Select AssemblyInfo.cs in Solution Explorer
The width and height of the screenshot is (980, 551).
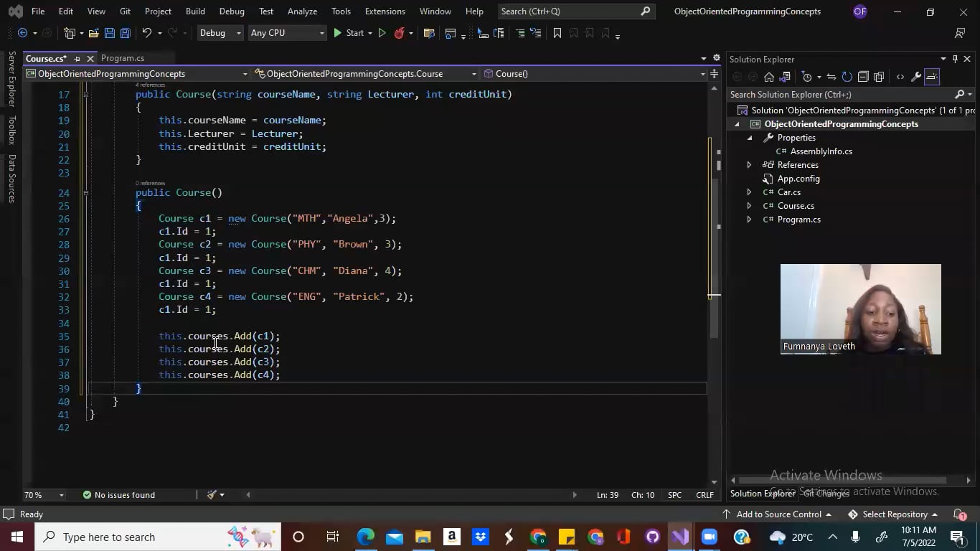pyautogui.click(x=821, y=151)
